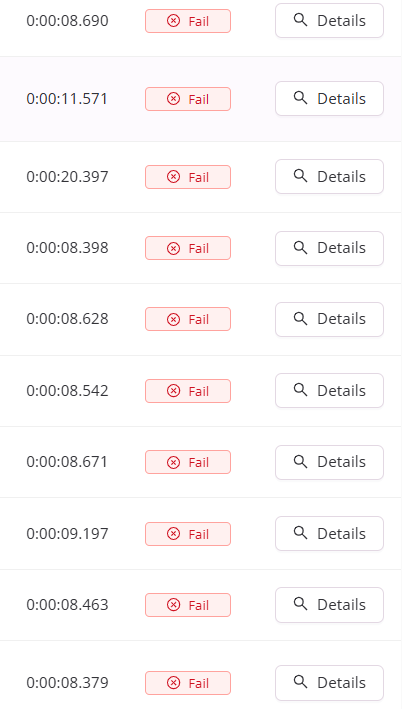Click magnifier icon in the 0:00:20.397 row
The width and height of the screenshot is (402, 709).
[301, 176]
